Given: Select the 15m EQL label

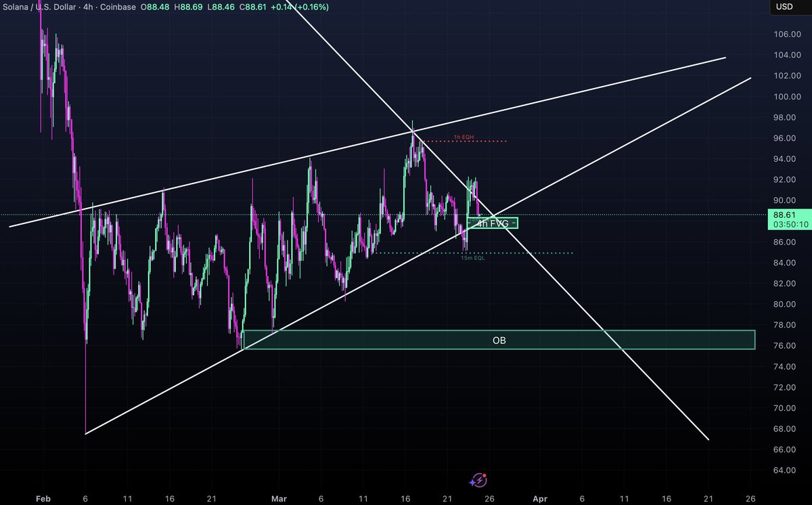Looking at the screenshot, I should coord(473,257).
